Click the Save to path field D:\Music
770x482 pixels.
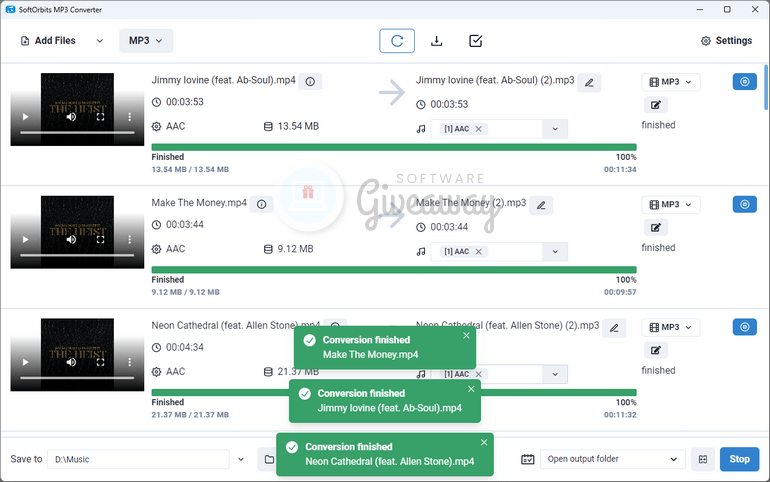click(138, 459)
